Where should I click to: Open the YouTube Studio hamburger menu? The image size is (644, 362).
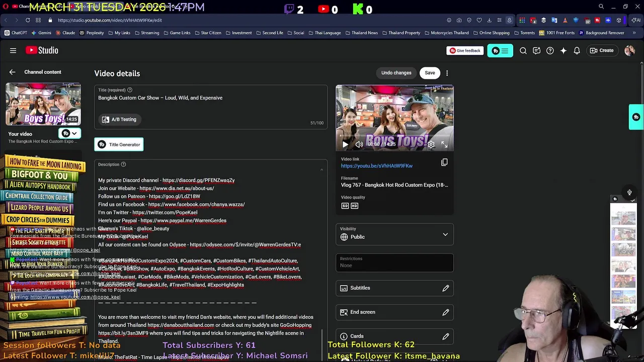[x=13, y=50]
